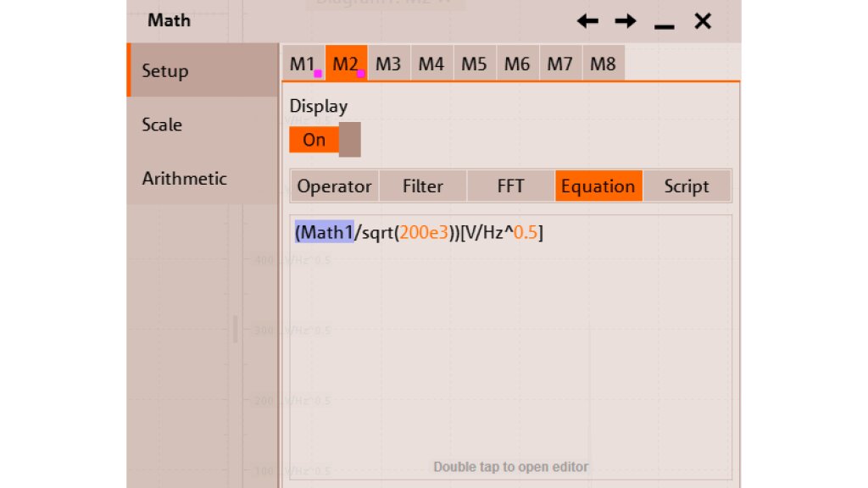The height and width of the screenshot is (488, 868).
Task: Switch to the M4 tab
Action: coord(431,64)
